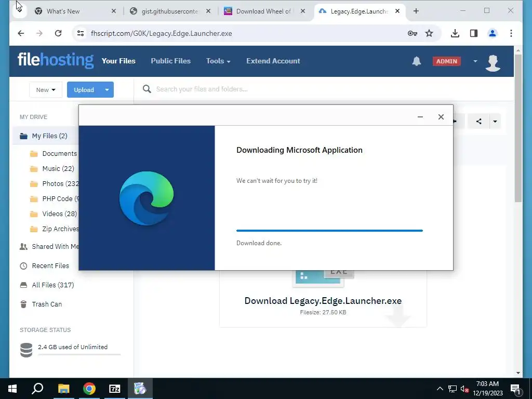Close the Edge installer dialog
The image size is (532, 399).
[441, 117]
